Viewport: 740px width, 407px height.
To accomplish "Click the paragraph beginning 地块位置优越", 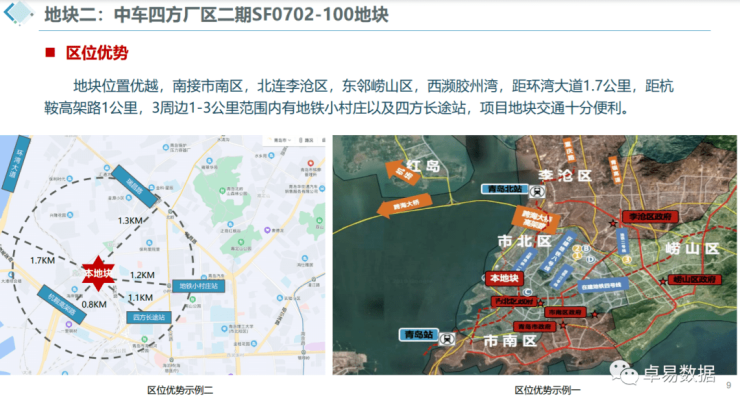I will click(359, 97).
